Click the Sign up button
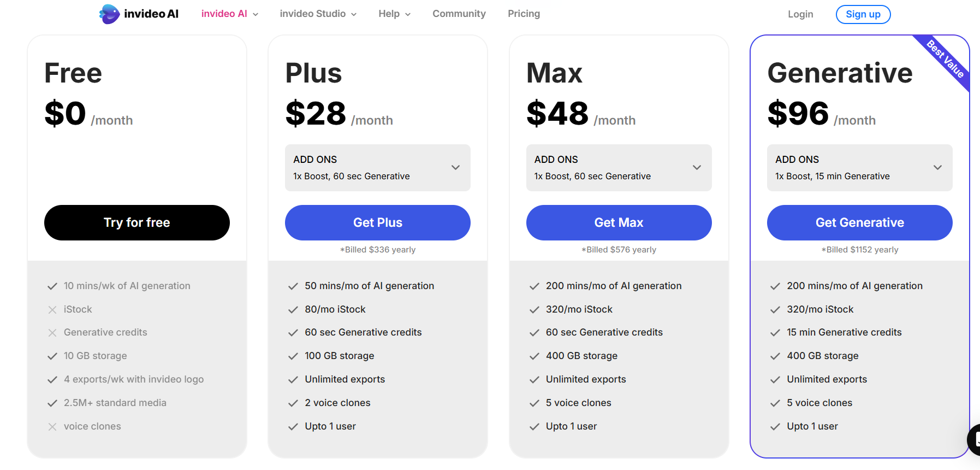The image size is (980, 470). point(863,14)
